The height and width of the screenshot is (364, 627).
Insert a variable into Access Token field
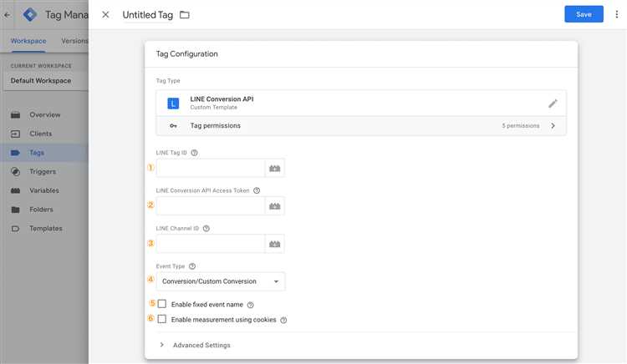coord(275,206)
